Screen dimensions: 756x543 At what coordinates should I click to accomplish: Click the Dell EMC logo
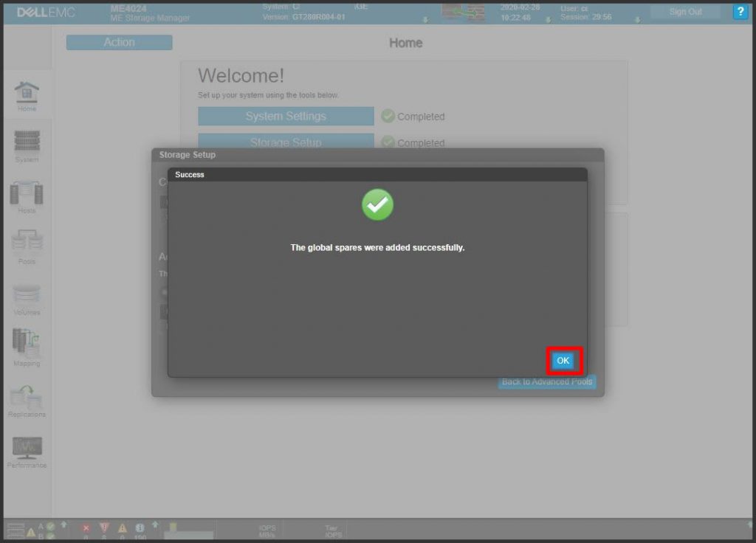tap(46, 12)
